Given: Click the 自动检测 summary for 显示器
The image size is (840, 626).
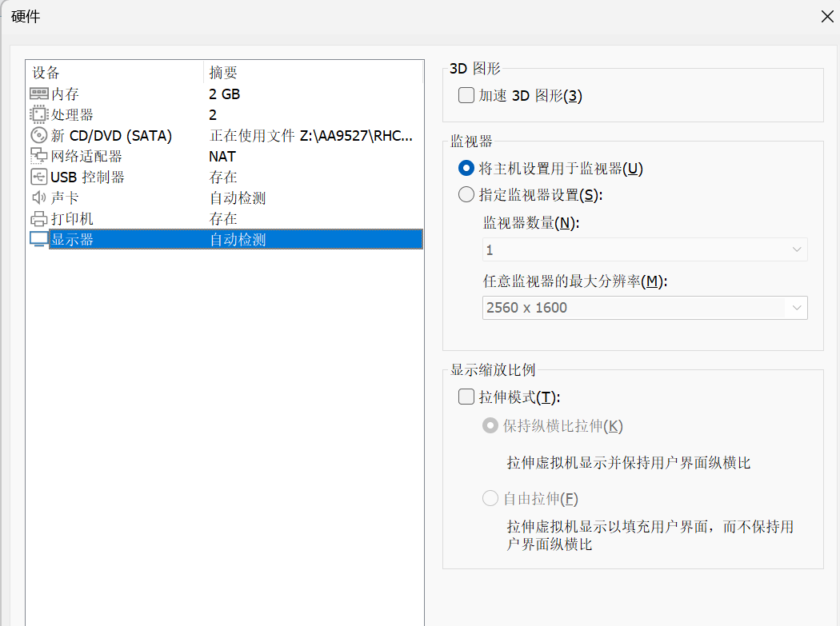Looking at the screenshot, I should pos(238,239).
